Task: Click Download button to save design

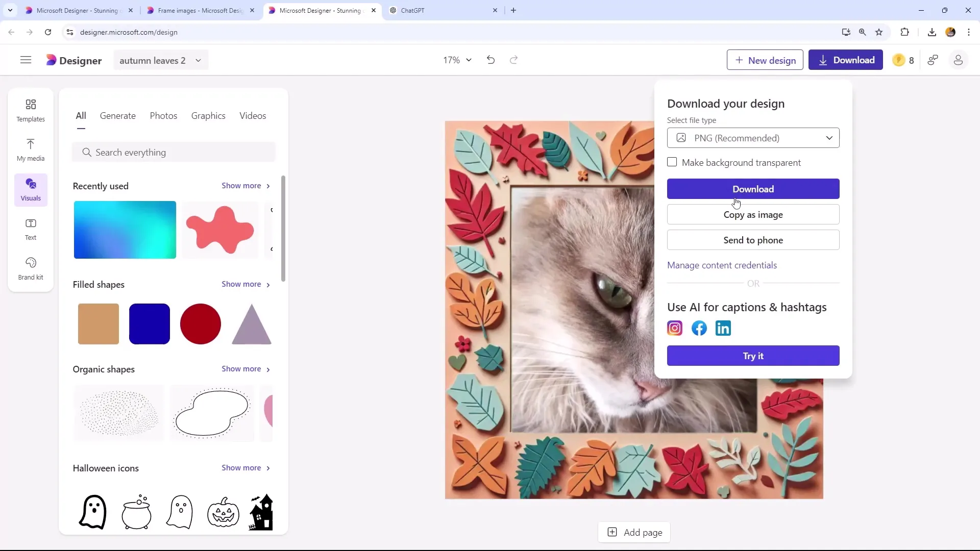Action: coord(753,188)
